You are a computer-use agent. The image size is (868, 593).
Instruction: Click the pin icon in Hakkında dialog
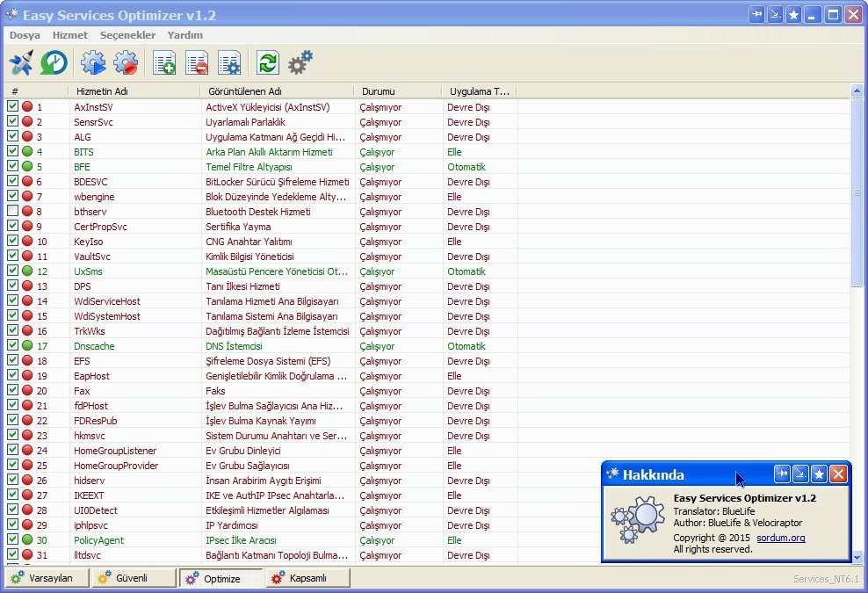click(x=782, y=474)
